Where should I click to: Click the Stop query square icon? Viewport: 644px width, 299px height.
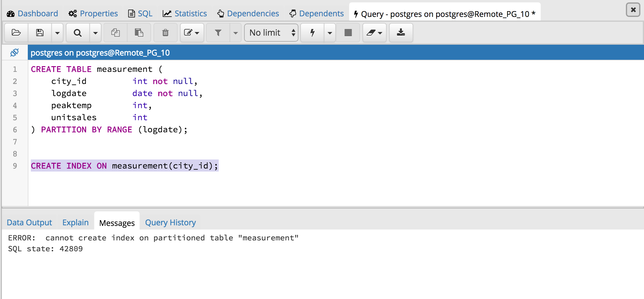click(348, 33)
